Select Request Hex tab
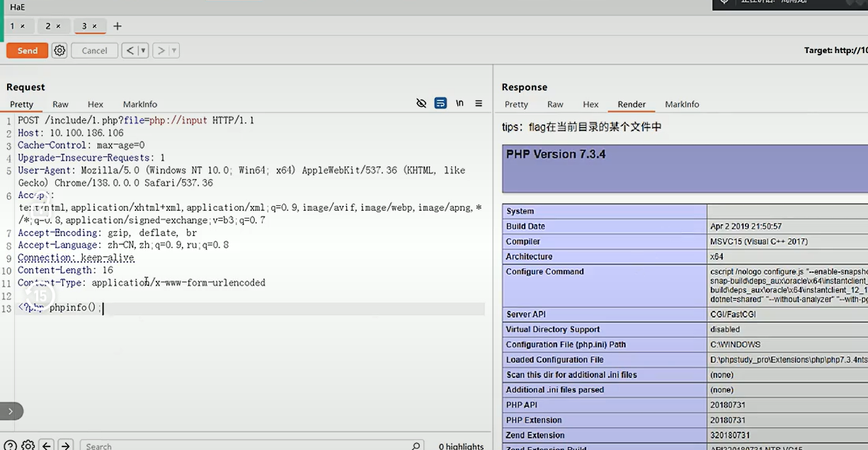Screen dimensions: 868x450 [x=95, y=104]
